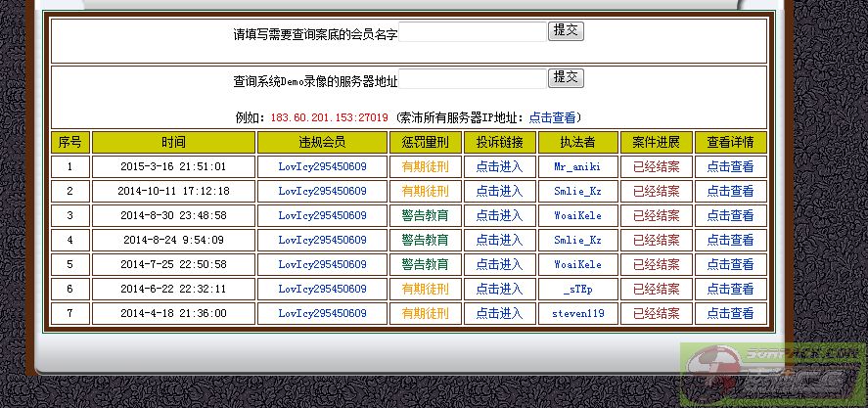Select the timestamp 2014-8-30 23:48:58
The image size is (868, 408).
pyautogui.click(x=173, y=215)
